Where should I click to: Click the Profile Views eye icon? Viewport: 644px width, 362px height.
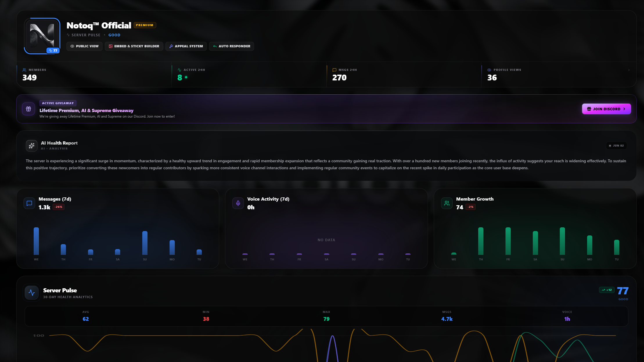[489, 70]
